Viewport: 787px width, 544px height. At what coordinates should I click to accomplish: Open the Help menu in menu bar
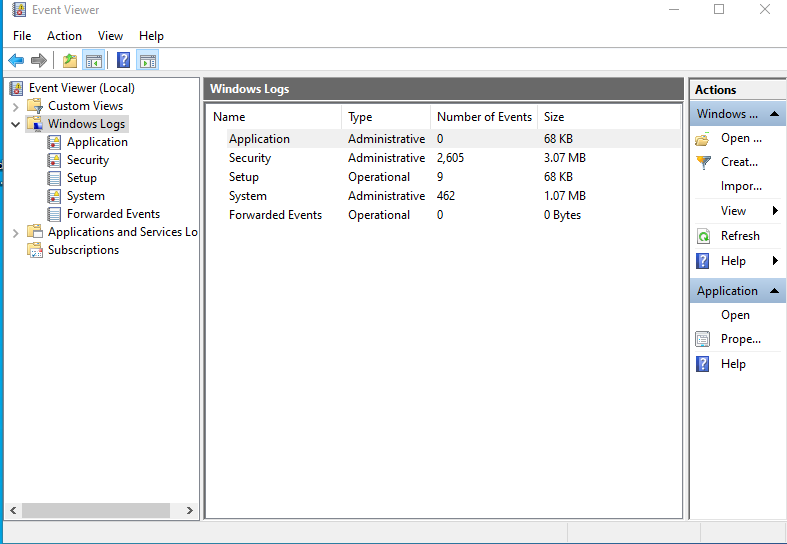[x=151, y=36]
